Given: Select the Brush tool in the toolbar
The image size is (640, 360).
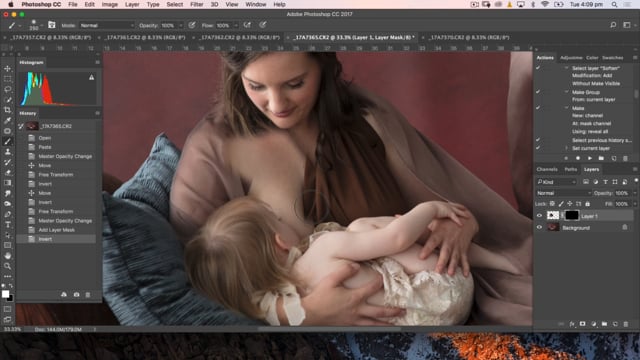Looking at the screenshot, I should tap(7, 141).
